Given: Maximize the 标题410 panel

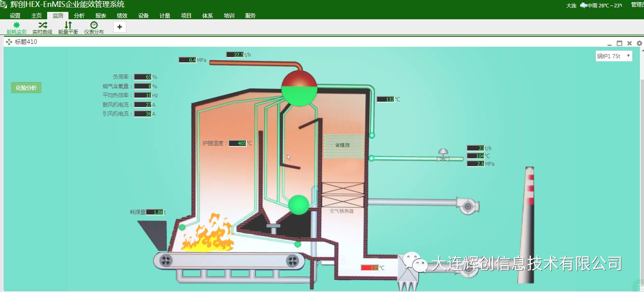Looking at the screenshot, I should [x=619, y=43].
